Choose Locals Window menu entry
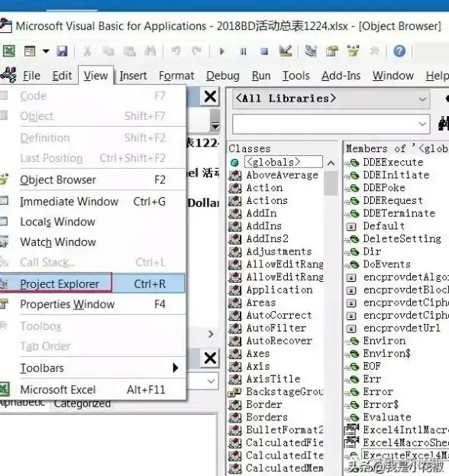The width and height of the screenshot is (449, 476). click(92, 222)
